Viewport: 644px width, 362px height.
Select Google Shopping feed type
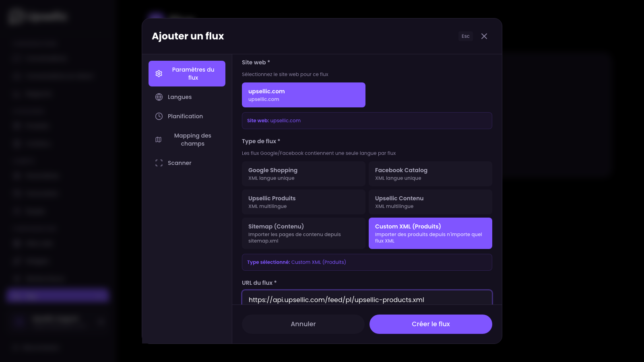point(303,174)
